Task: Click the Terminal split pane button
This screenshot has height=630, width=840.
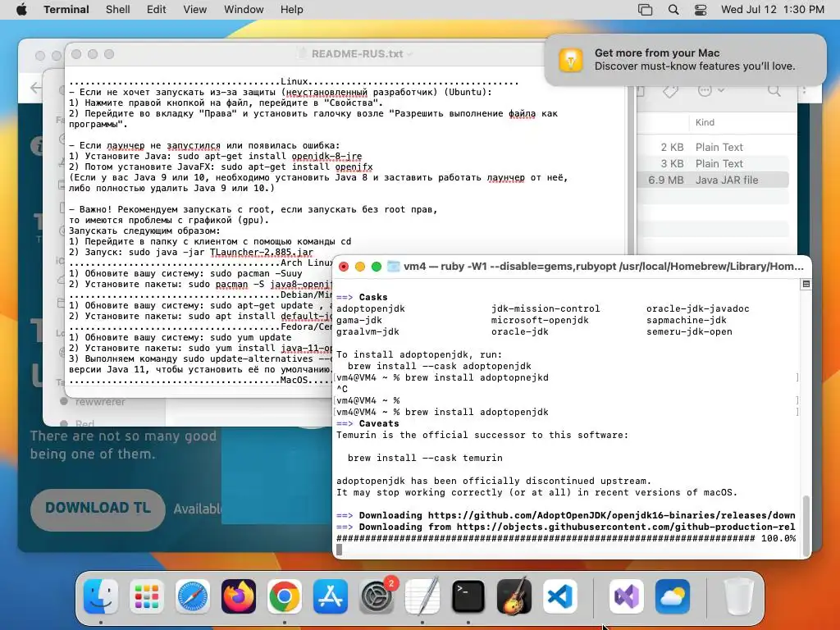Action: pyautogui.click(x=806, y=284)
